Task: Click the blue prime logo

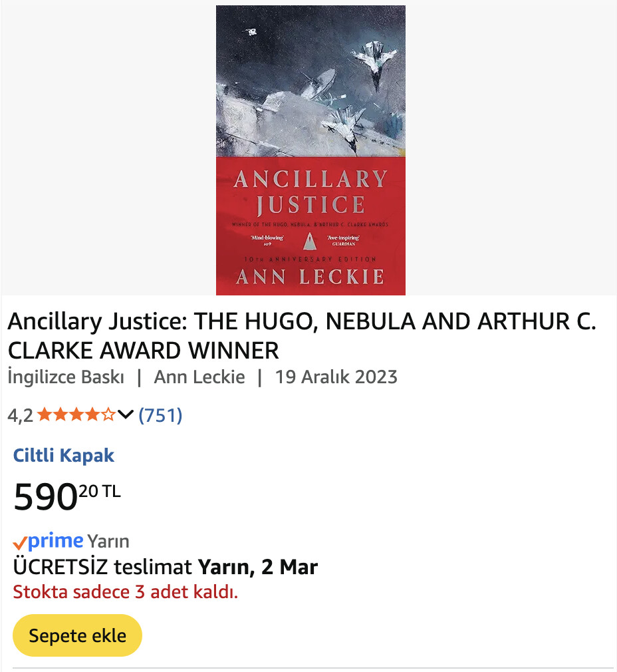Action: click(x=55, y=542)
